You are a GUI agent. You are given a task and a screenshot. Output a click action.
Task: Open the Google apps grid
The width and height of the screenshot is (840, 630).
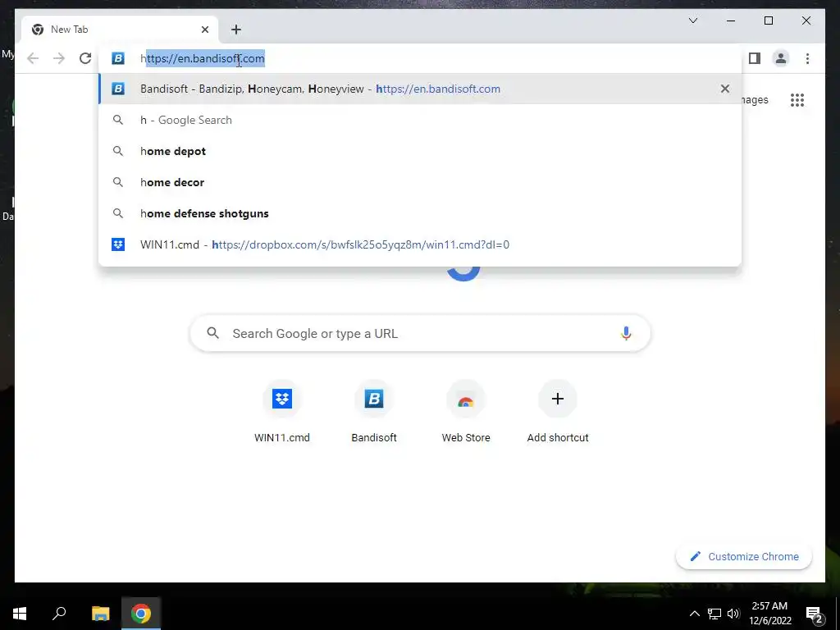[x=797, y=99]
